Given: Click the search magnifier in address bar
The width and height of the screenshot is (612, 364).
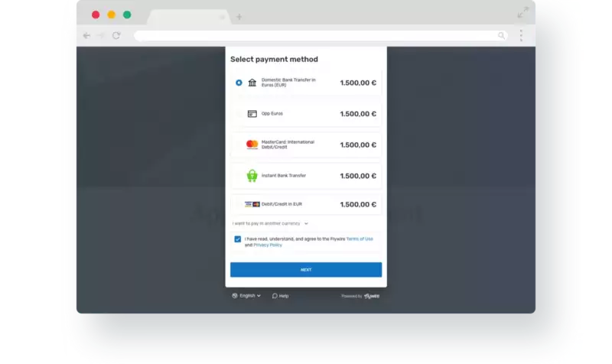Looking at the screenshot, I should [x=502, y=35].
